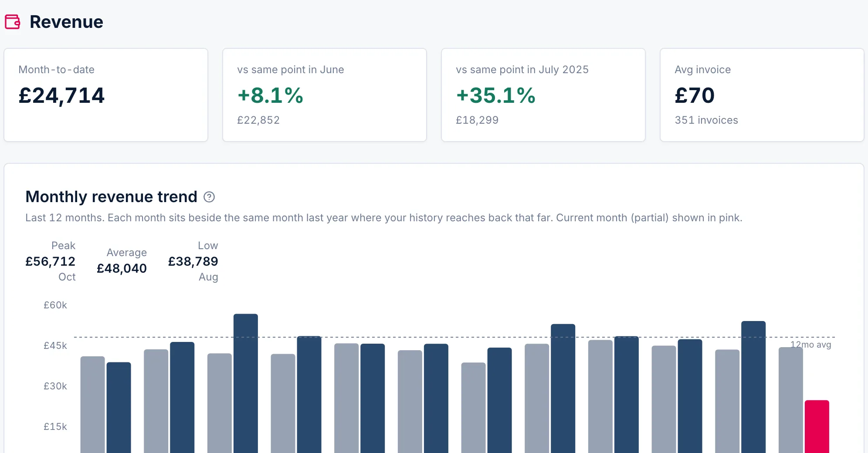Click the £30k axis label
The image size is (868, 453).
pos(55,386)
